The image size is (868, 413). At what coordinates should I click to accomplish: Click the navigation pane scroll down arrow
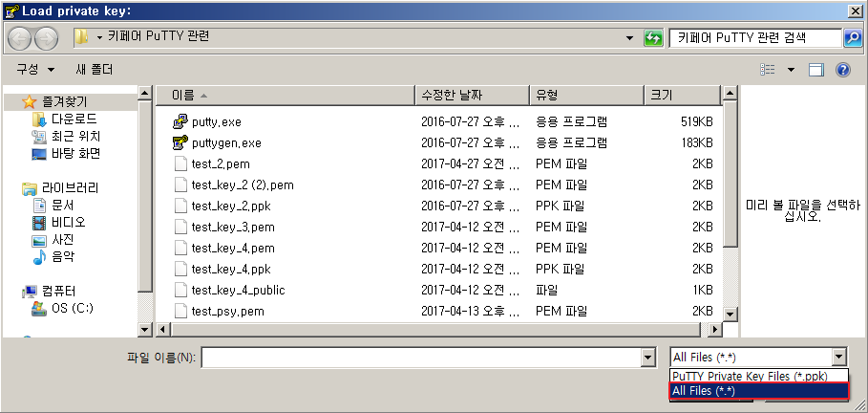click(144, 329)
